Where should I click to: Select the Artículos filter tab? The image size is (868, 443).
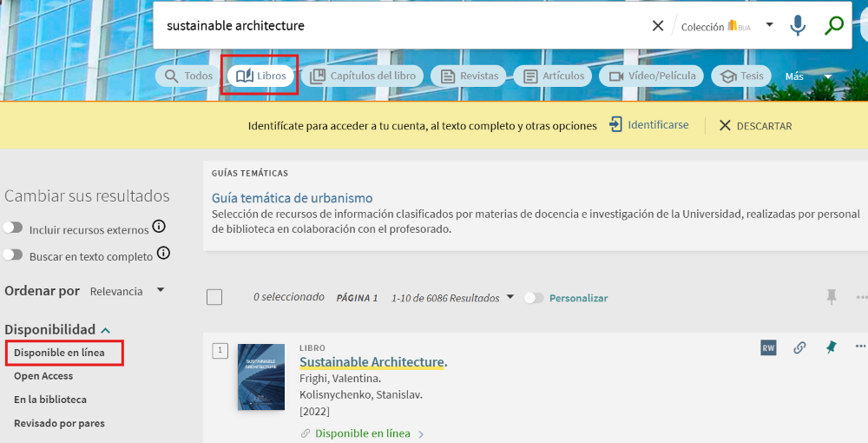553,76
